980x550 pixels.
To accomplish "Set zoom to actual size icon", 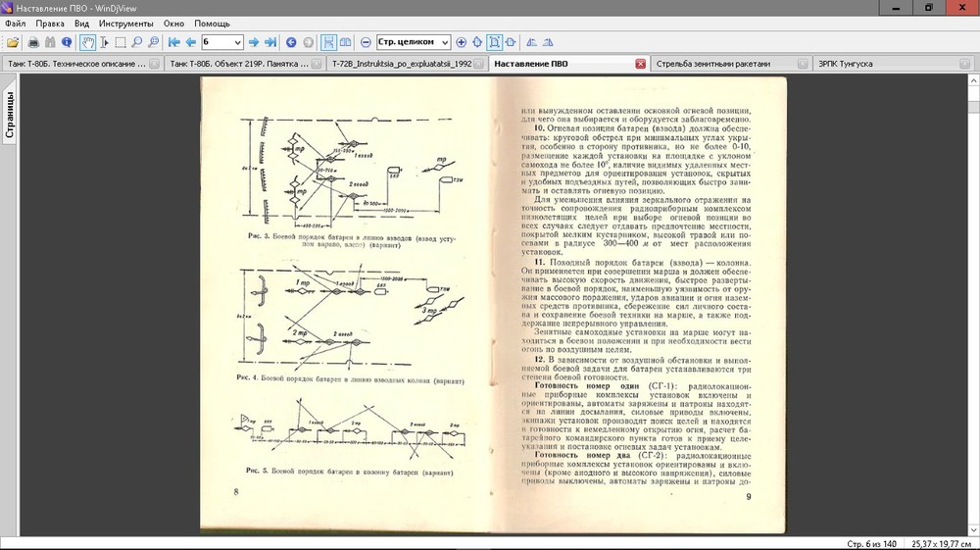I will pyautogui.click(x=477, y=42).
